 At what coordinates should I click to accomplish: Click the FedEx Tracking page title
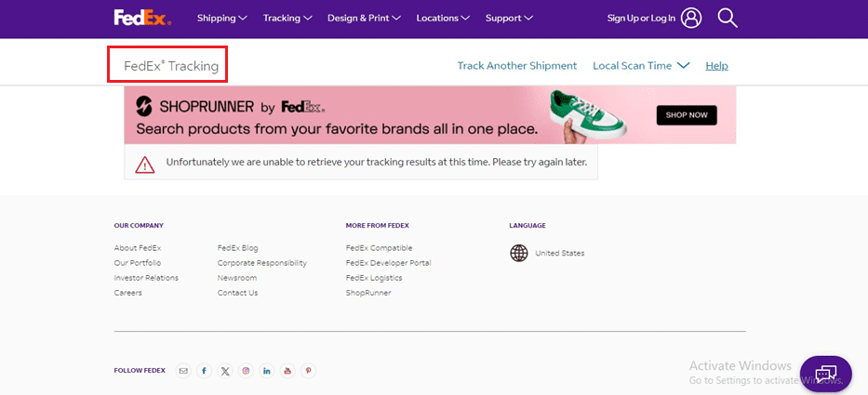click(171, 66)
